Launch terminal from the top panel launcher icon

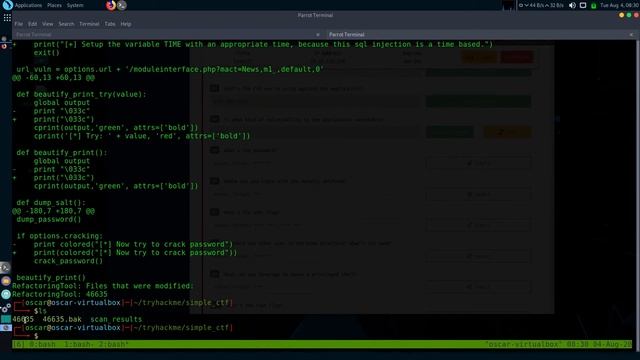122,5
